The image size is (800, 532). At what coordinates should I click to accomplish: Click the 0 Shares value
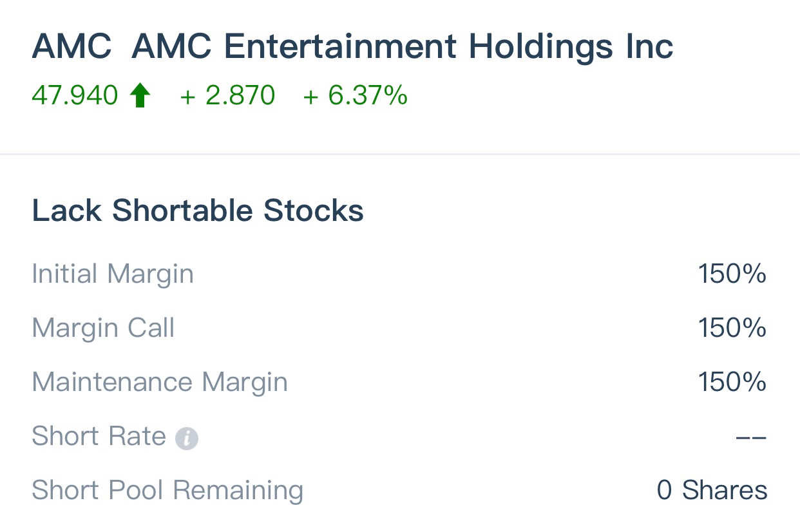click(712, 490)
